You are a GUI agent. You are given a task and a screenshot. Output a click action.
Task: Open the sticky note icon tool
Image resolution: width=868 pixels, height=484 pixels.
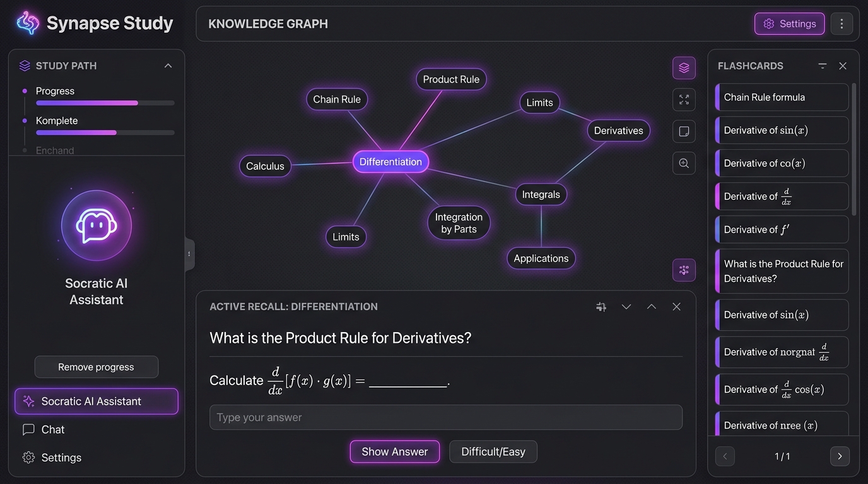coord(684,132)
